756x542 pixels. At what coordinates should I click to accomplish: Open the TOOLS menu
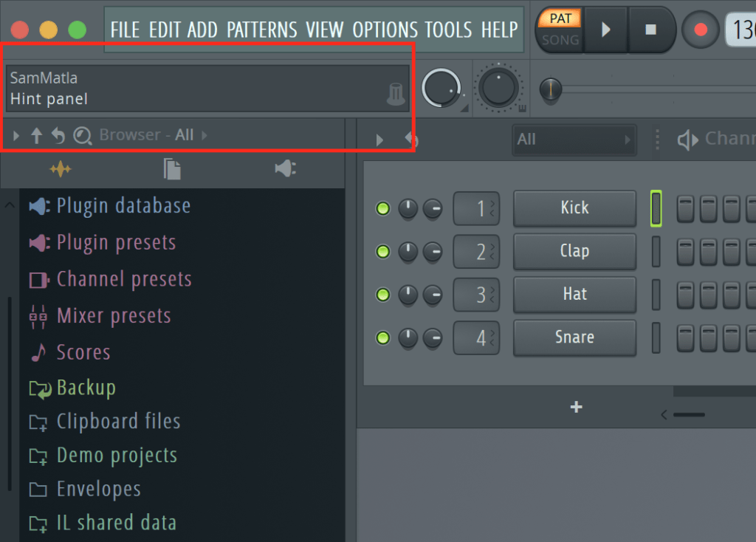(x=448, y=30)
